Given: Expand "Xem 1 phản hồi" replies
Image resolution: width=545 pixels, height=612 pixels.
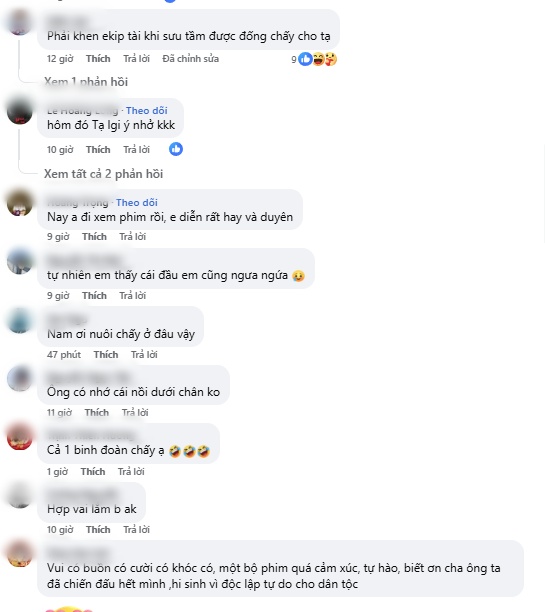Looking at the screenshot, I should click(x=86, y=82).
